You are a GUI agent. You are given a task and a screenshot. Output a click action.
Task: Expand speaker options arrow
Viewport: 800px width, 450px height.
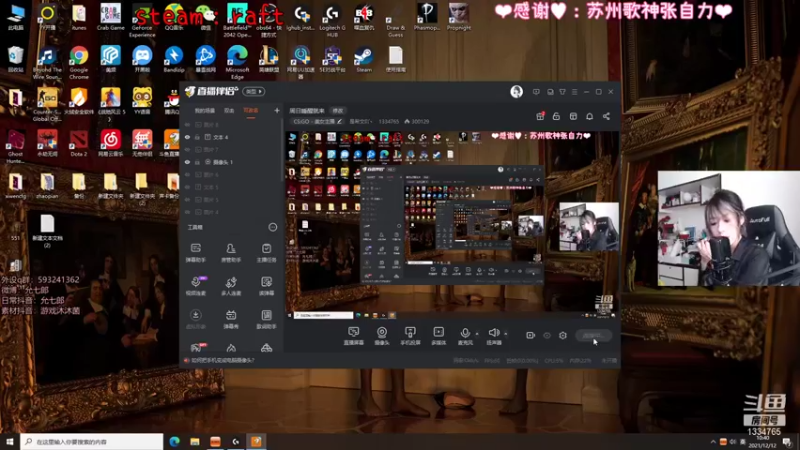(x=506, y=334)
